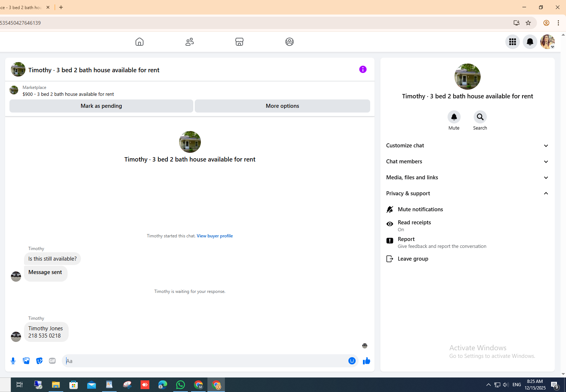566x392 pixels.
Task: Open Mail app from taskbar
Action: click(92, 385)
